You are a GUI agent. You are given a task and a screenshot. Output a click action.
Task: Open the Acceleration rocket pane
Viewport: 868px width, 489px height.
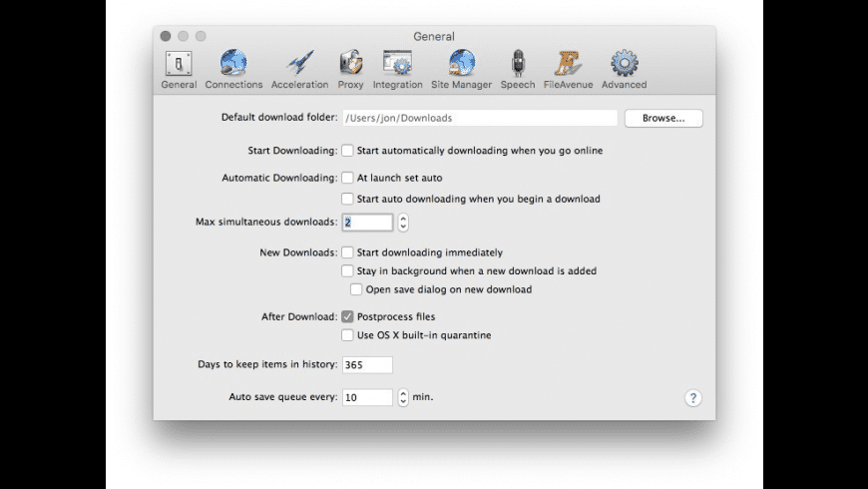(299, 70)
